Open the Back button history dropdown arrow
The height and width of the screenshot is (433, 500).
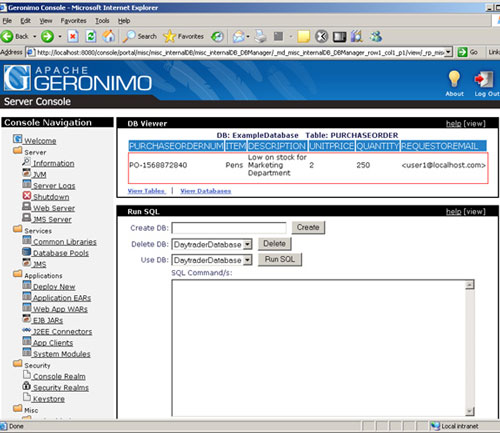[x=34, y=36]
